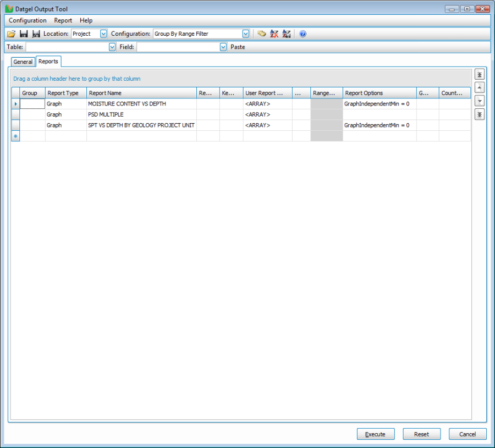Open the Location dropdown
This screenshot has height=448, width=495.
pyautogui.click(x=103, y=34)
